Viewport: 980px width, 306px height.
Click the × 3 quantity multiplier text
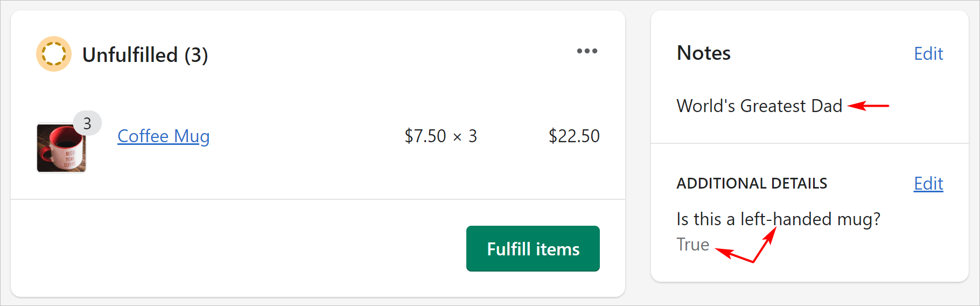pyautogui.click(x=465, y=136)
